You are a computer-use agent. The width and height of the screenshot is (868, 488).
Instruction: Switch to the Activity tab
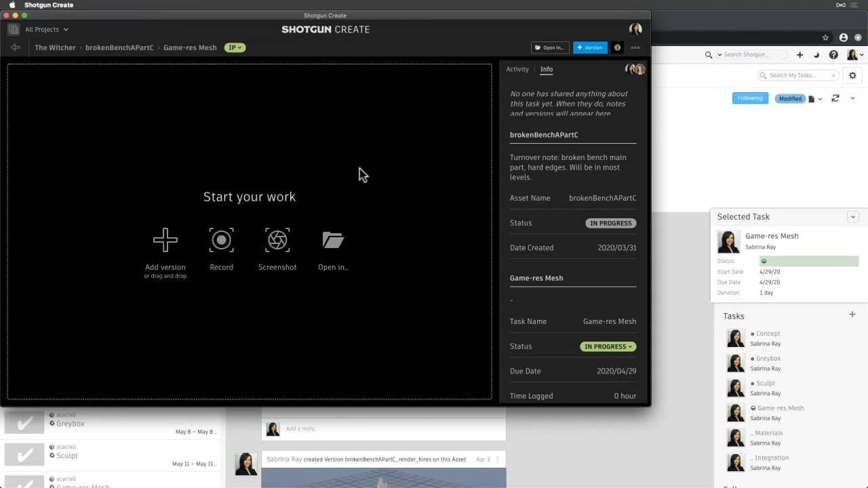pyautogui.click(x=517, y=69)
